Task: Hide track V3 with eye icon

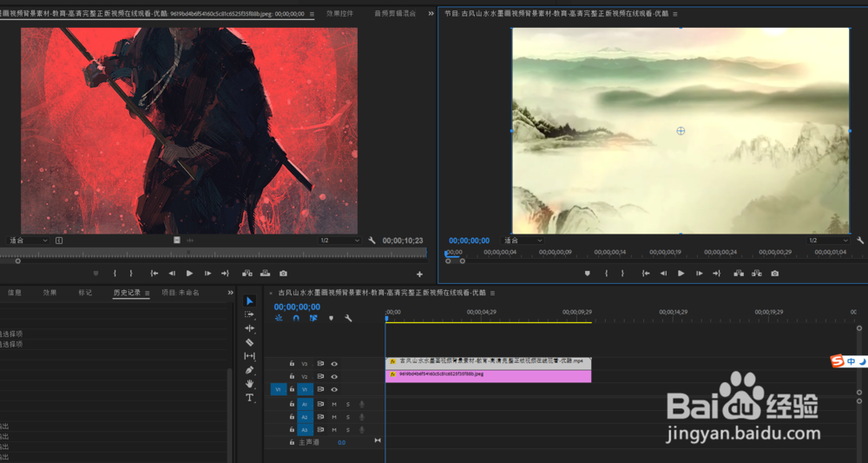Action: 334,364
